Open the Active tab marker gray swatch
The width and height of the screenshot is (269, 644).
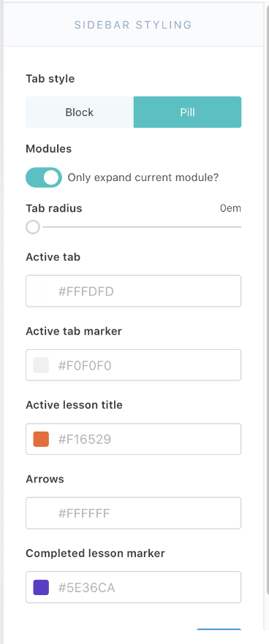point(41,365)
